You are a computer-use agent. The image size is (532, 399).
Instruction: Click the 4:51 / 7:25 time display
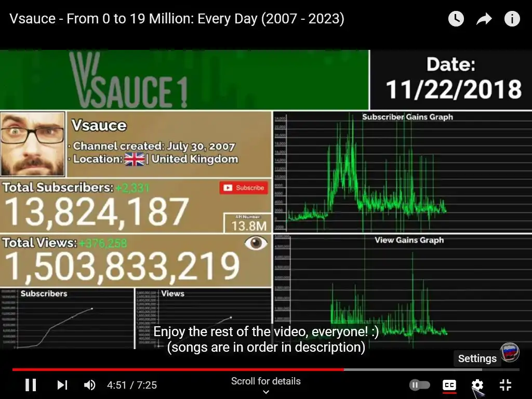pyautogui.click(x=132, y=385)
